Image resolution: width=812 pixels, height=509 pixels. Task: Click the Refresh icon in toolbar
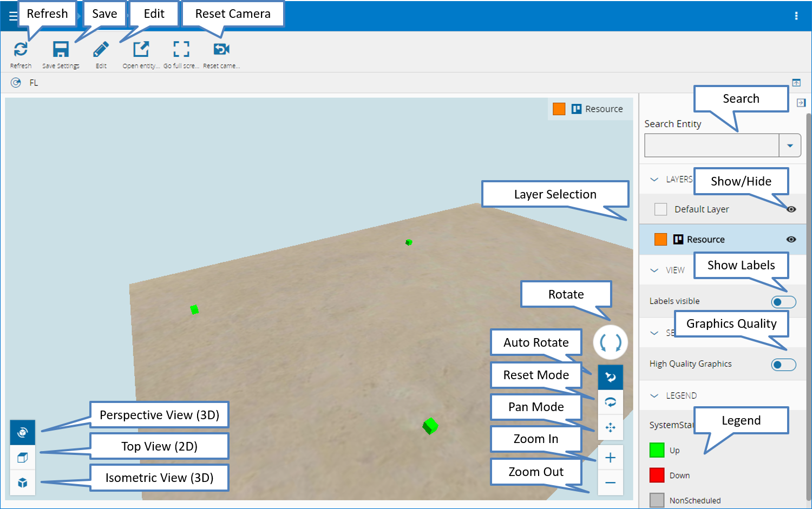[21, 49]
